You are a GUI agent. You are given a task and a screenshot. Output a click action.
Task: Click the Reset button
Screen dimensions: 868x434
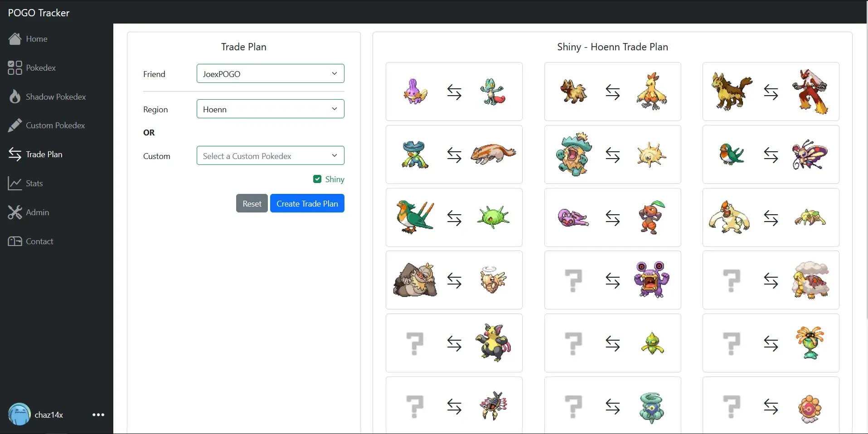252,203
